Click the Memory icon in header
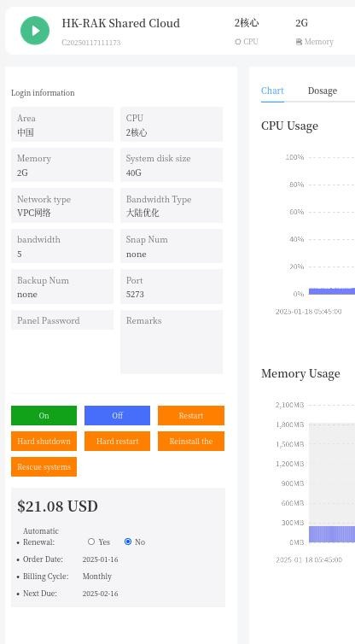The height and width of the screenshot is (644, 355). pyautogui.click(x=299, y=42)
